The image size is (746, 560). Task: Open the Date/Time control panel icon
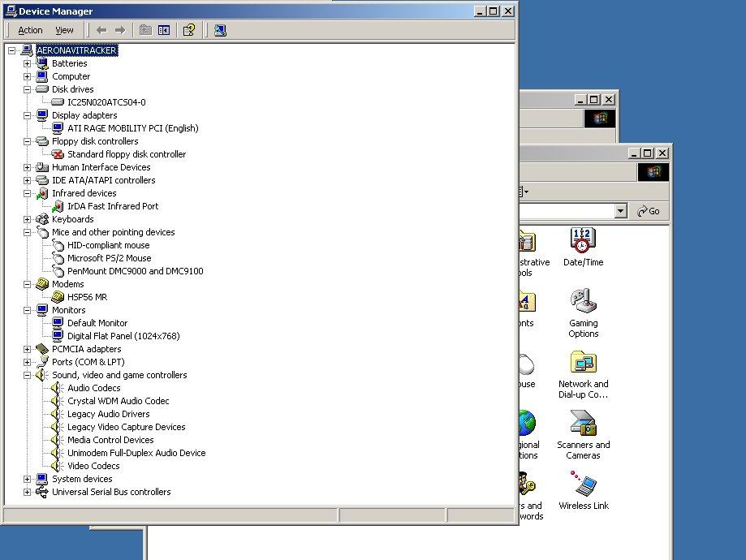583,247
